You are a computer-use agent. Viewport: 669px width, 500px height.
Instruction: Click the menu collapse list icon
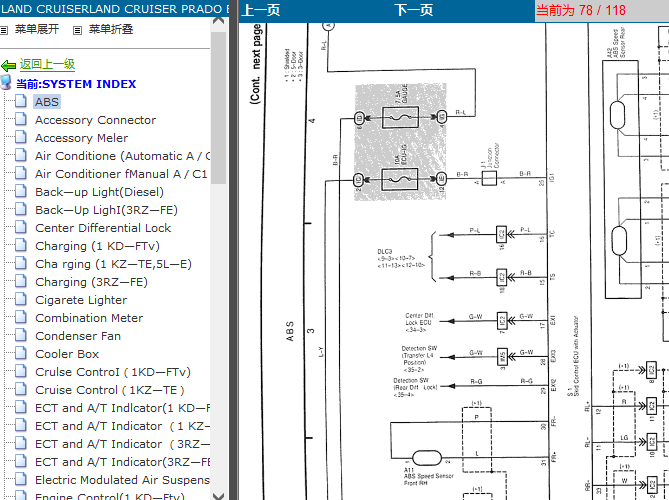tap(77, 30)
